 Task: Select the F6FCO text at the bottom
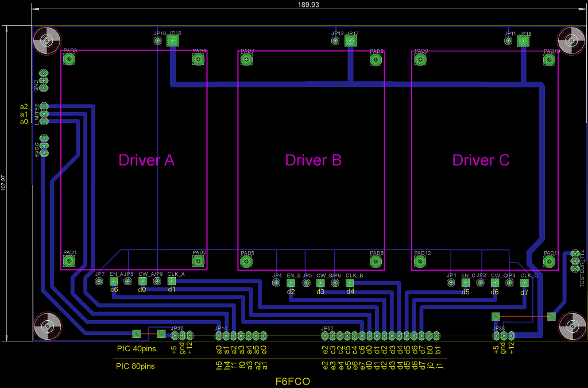point(293,381)
